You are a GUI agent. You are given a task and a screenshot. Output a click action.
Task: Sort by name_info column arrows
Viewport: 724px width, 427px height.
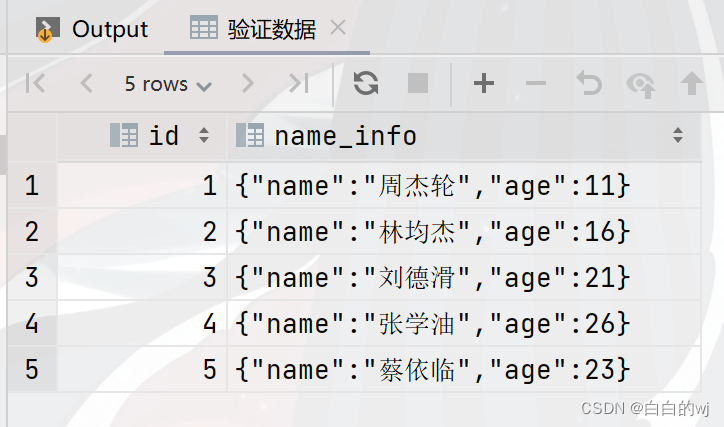coord(678,136)
